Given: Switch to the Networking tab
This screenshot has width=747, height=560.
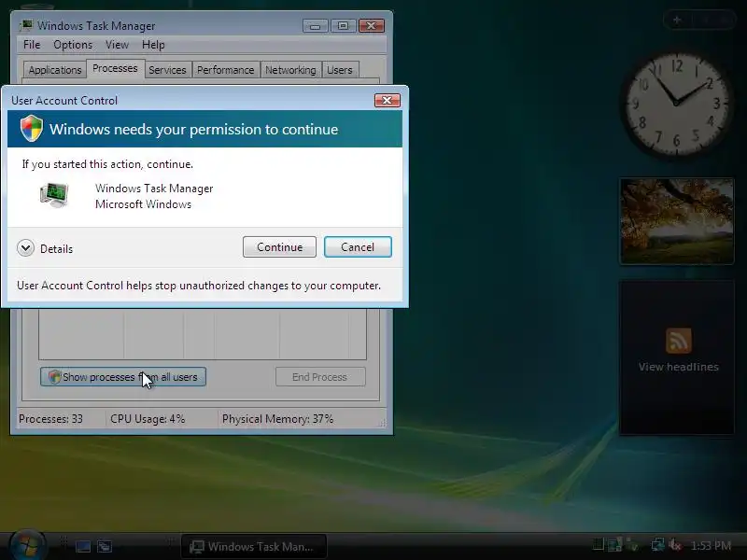Looking at the screenshot, I should (x=290, y=70).
